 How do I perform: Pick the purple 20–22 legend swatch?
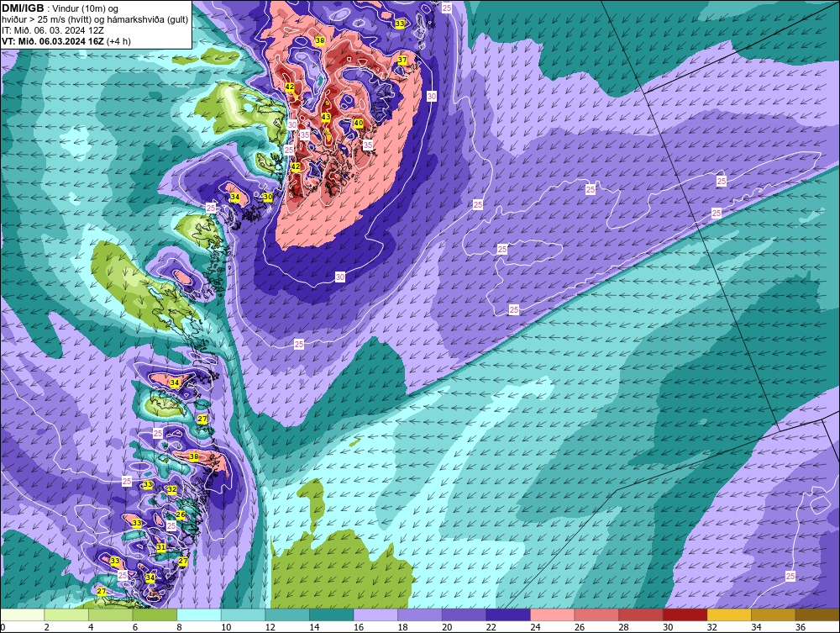[x=464, y=615]
